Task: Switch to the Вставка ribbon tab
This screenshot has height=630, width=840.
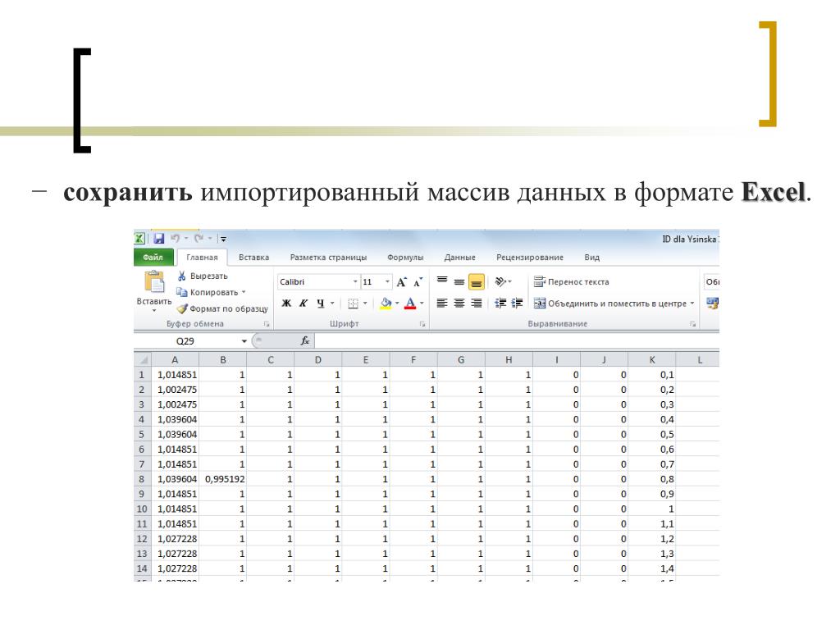Action: click(254, 257)
